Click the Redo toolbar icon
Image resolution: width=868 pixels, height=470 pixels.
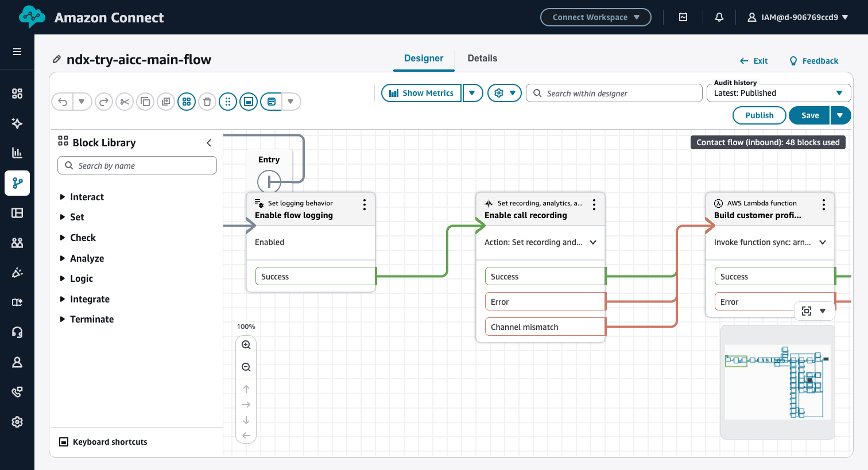click(104, 102)
